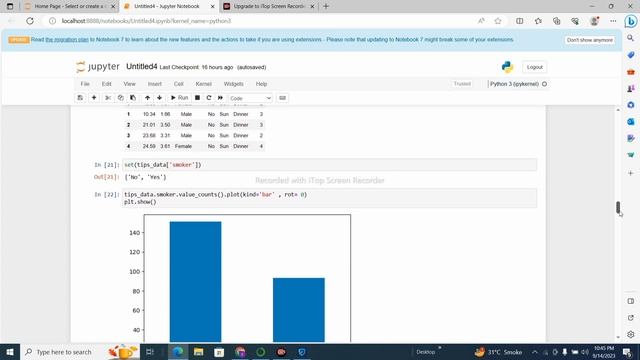This screenshot has height=360, width=640.
Task: Open sidebar settings gear
Action: click(631, 334)
